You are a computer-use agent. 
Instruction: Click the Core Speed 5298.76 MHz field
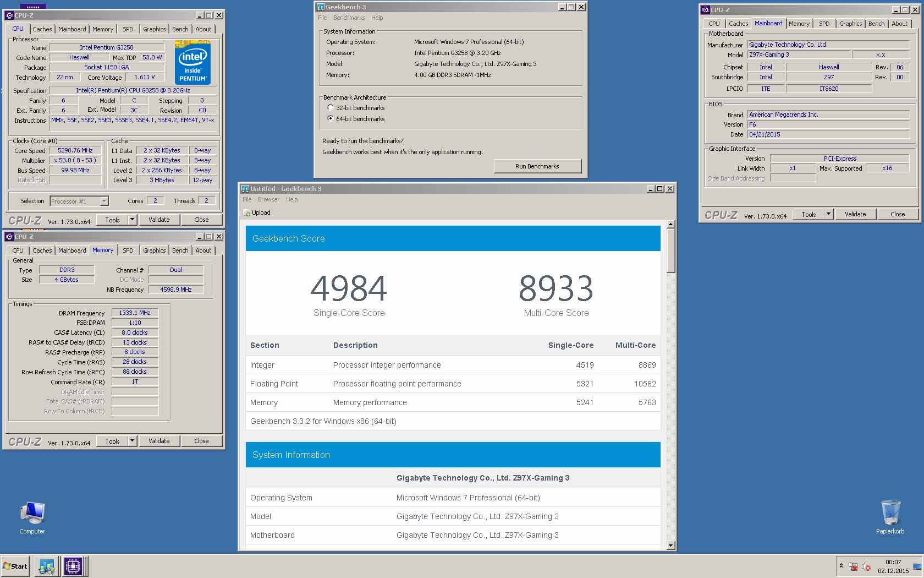click(75, 150)
